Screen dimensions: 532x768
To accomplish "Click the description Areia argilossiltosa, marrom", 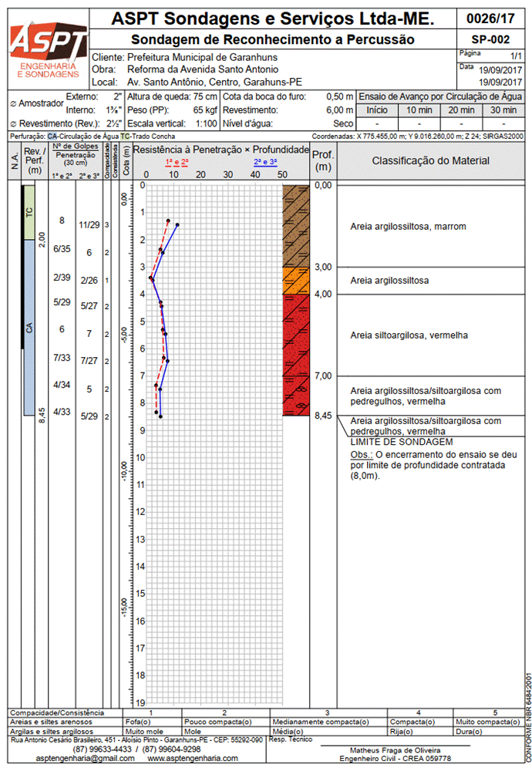I will [408, 227].
